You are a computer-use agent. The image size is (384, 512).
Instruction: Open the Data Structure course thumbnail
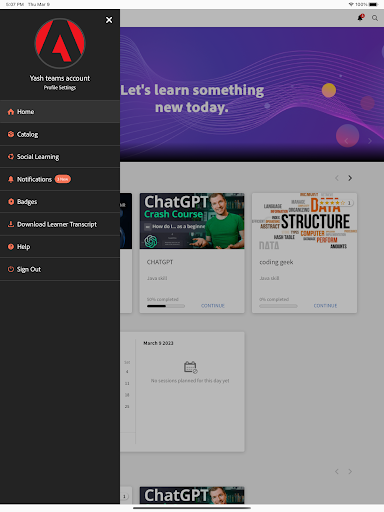[304, 221]
